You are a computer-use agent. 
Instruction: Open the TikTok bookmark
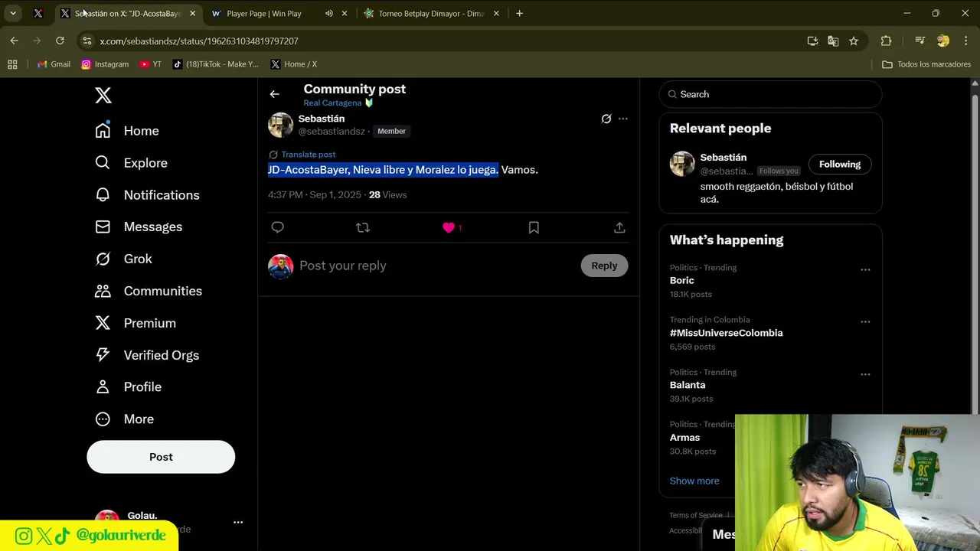pyautogui.click(x=216, y=64)
